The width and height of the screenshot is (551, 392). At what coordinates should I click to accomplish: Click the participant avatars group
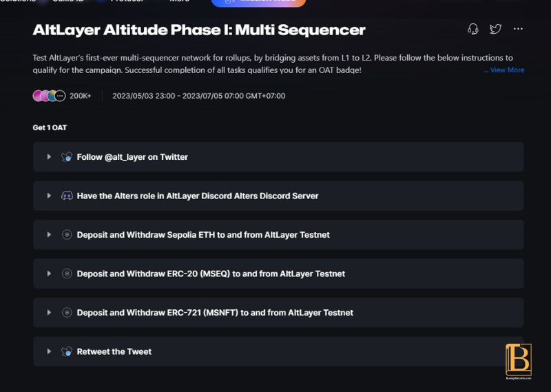[49, 96]
